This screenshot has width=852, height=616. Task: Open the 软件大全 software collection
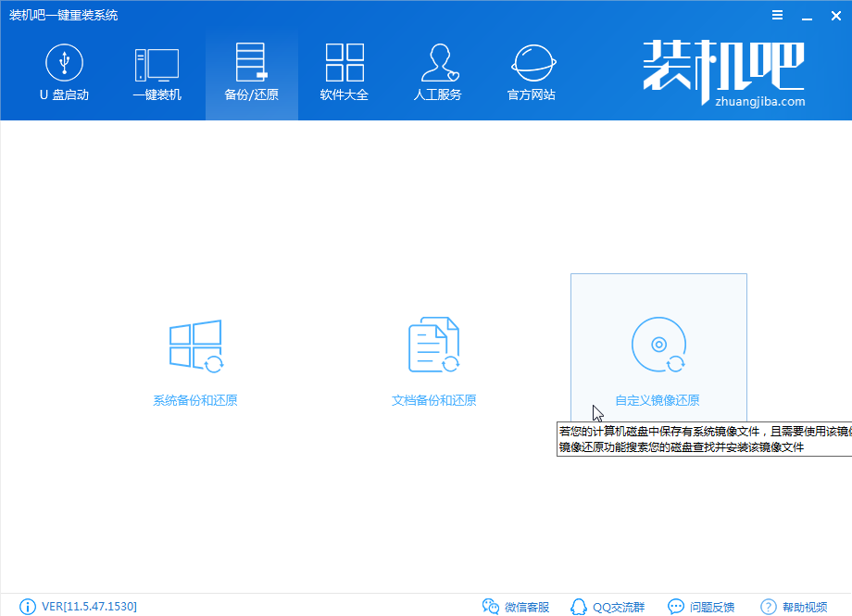(x=345, y=72)
